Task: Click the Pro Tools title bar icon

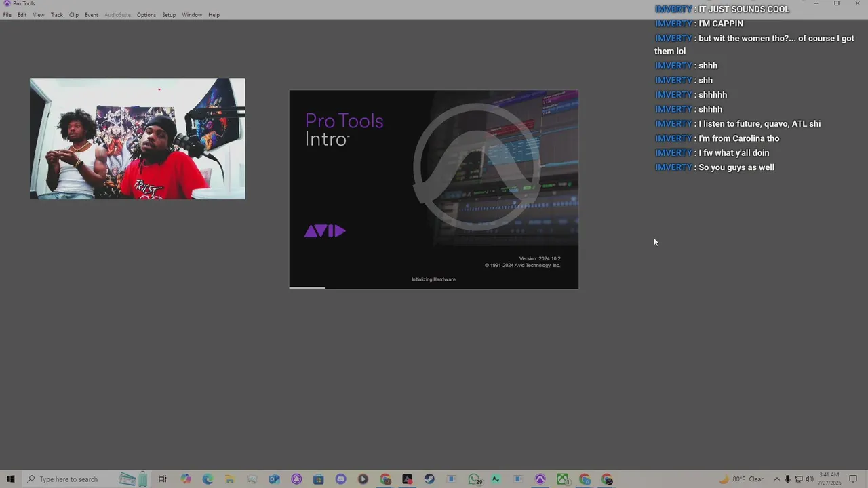Action: click(x=7, y=3)
